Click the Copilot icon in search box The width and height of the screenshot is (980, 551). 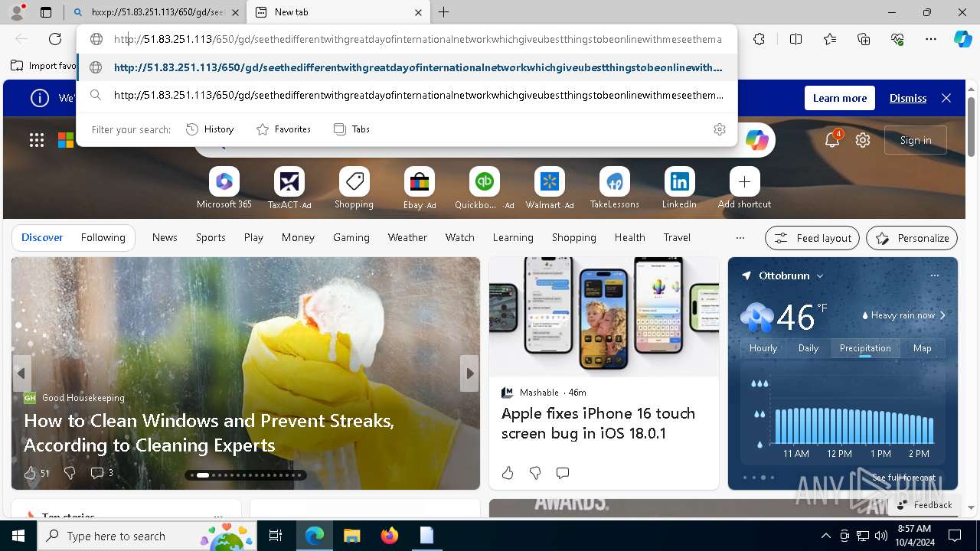(756, 140)
